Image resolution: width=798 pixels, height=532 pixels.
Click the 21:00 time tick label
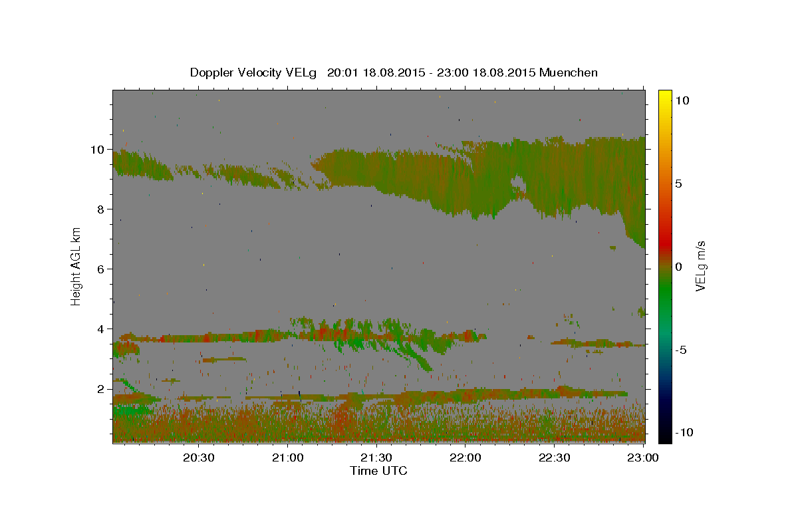[x=288, y=458]
